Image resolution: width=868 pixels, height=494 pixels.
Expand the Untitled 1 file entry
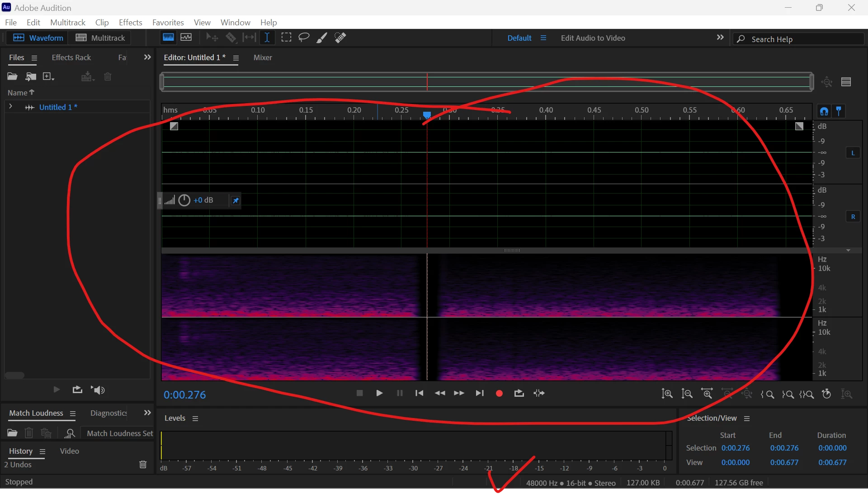point(10,107)
